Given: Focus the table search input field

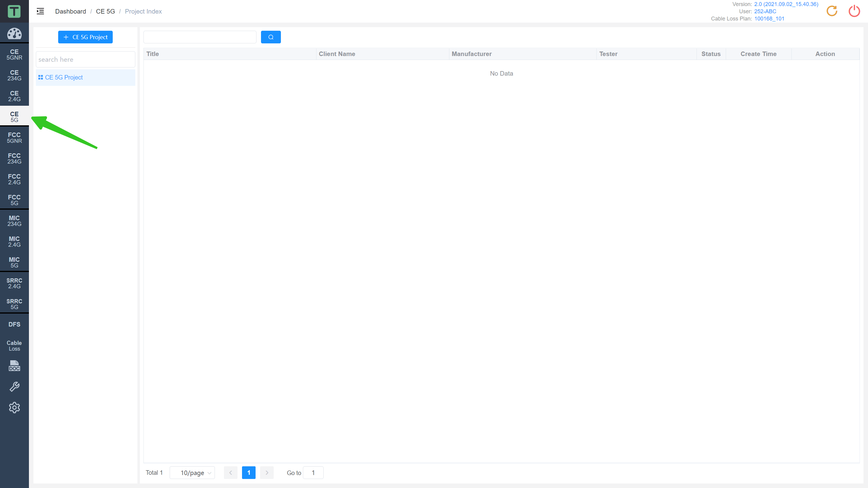Looking at the screenshot, I should (x=200, y=37).
